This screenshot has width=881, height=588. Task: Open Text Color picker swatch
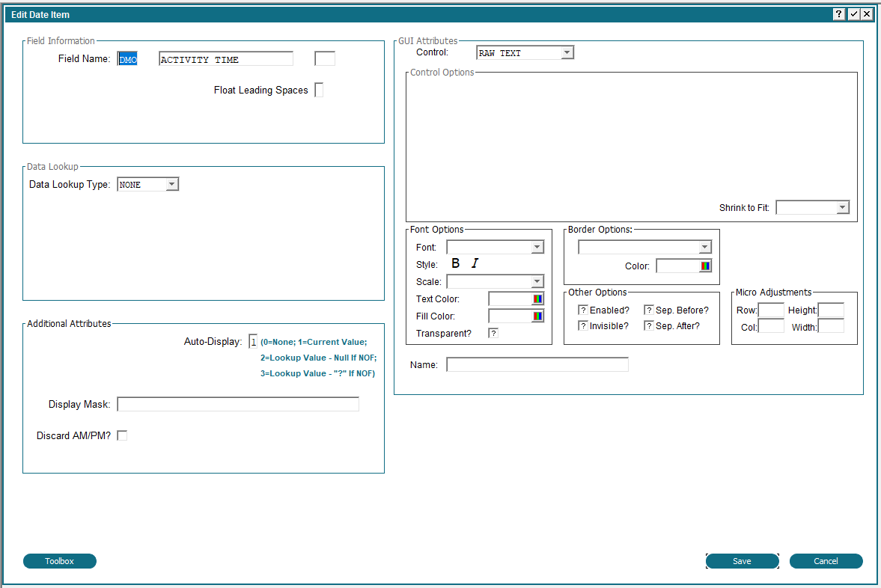(x=537, y=298)
